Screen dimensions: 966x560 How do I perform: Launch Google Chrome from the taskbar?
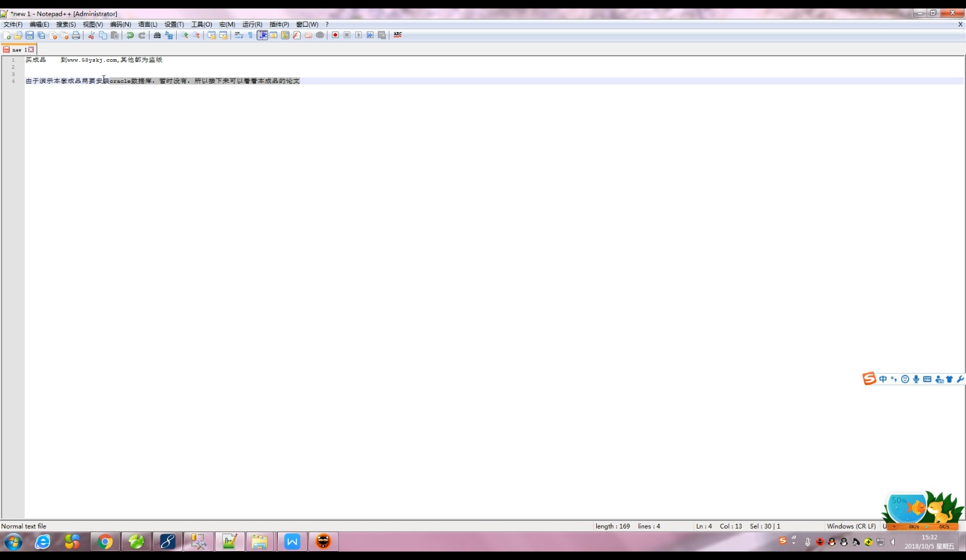[105, 542]
